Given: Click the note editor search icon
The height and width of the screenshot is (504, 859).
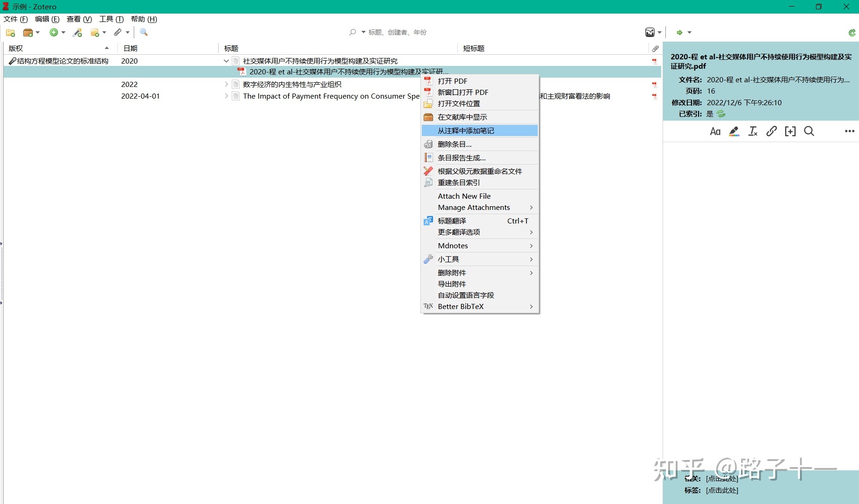Looking at the screenshot, I should pyautogui.click(x=809, y=131).
